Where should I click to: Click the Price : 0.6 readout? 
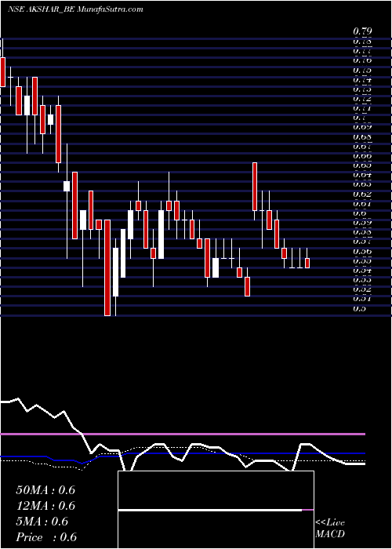pos(46,537)
